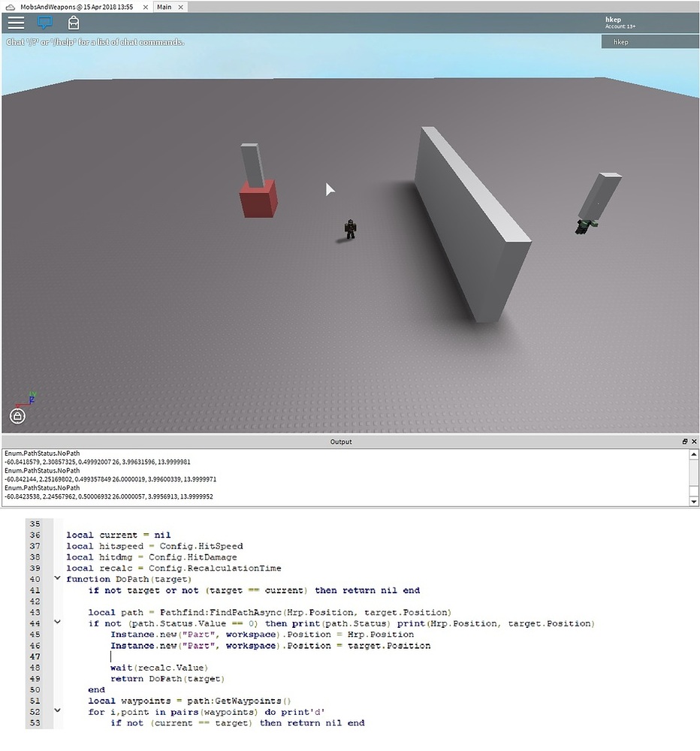Click line number 43 in gutter
The image size is (700, 751).
tap(35, 611)
